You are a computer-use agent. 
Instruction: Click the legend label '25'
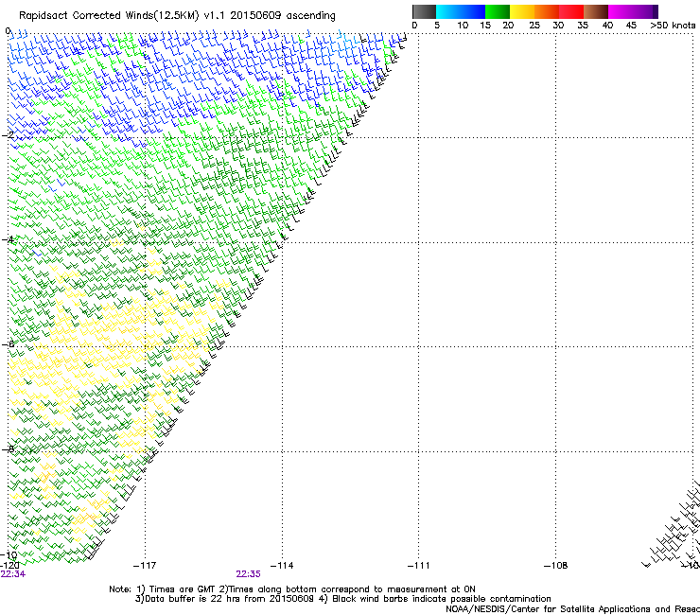coord(534,25)
